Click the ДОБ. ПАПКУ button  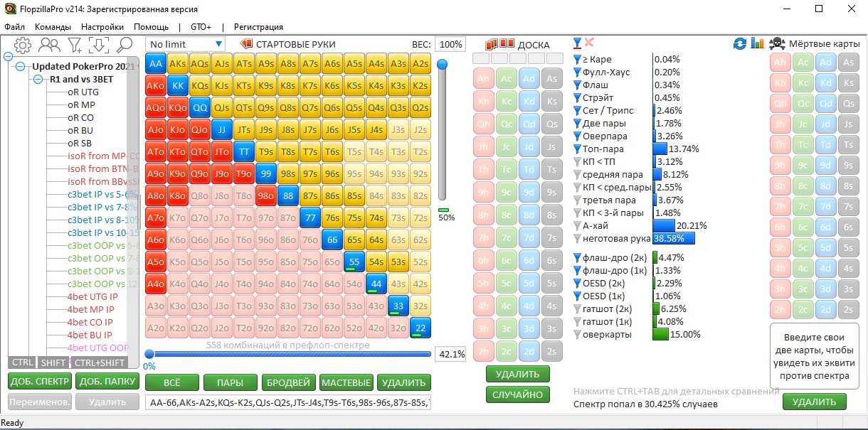coord(107,381)
